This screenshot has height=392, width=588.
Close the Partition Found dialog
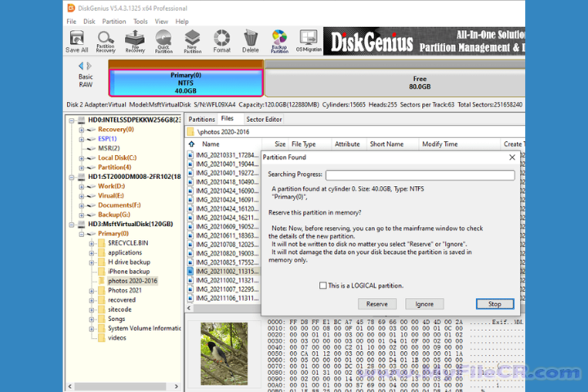coord(512,158)
